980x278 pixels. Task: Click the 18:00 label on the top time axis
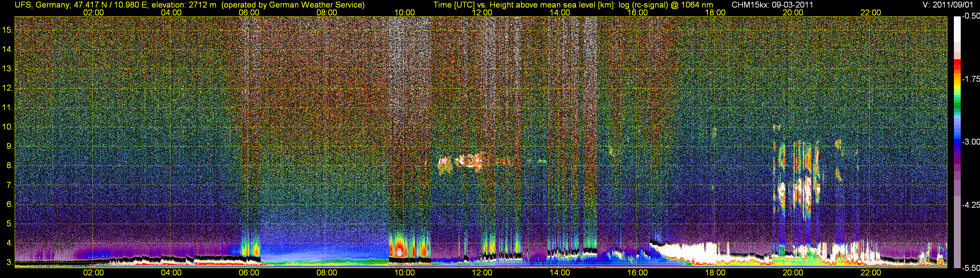point(715,12)
